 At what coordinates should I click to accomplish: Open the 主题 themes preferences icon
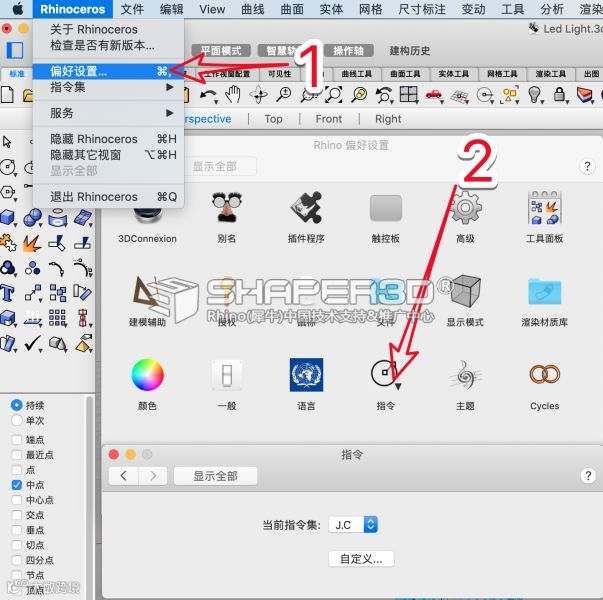pyautogui.click(x=465, y=375)
